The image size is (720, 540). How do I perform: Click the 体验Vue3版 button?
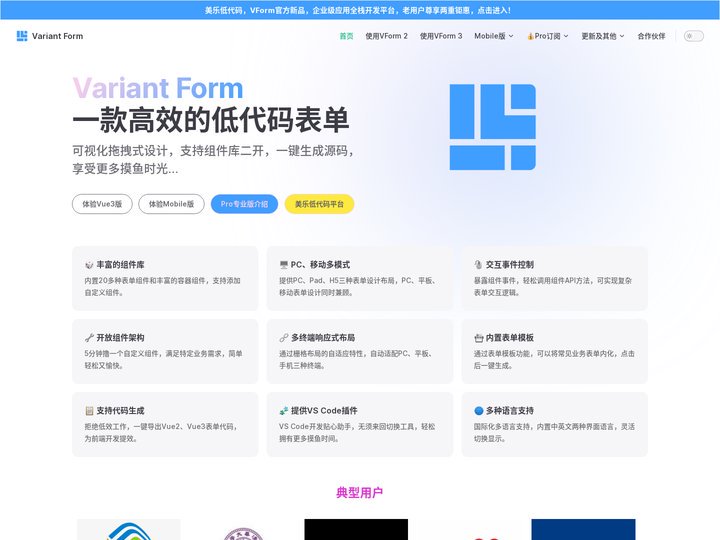pos(102,204)
